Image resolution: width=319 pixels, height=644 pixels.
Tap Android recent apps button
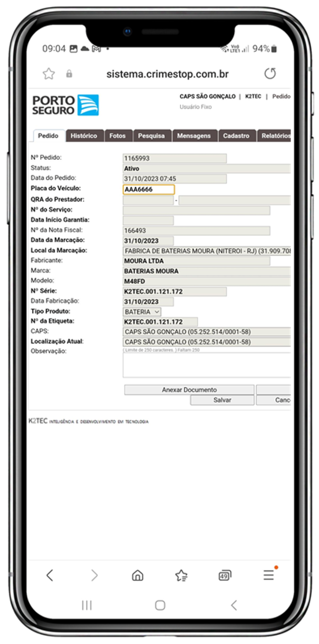pos(86,605)
